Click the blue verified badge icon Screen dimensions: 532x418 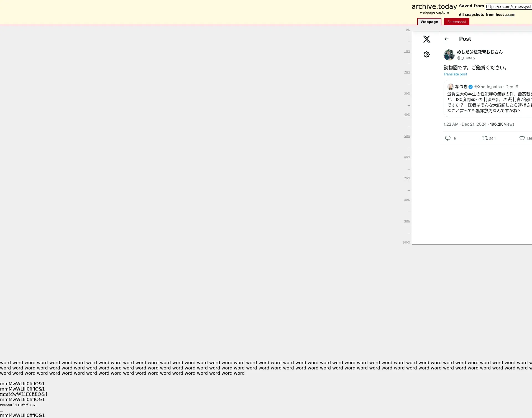[x=470, y=87]
